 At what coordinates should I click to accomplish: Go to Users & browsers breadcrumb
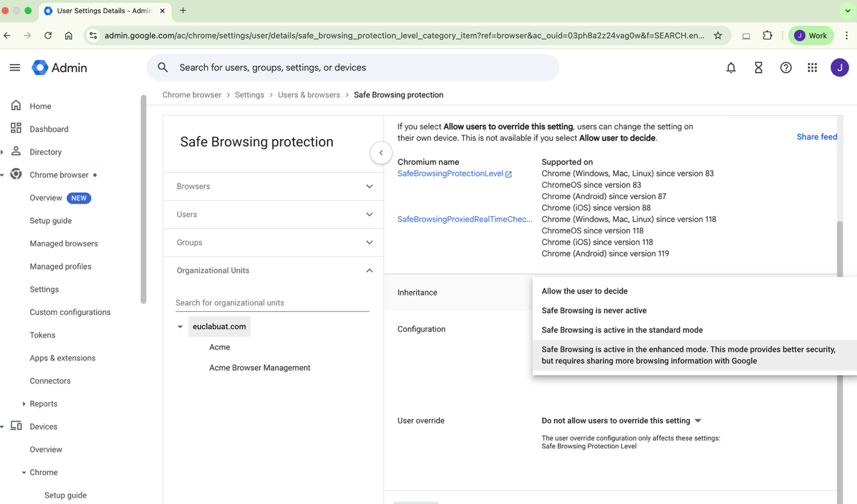point(309,95)
